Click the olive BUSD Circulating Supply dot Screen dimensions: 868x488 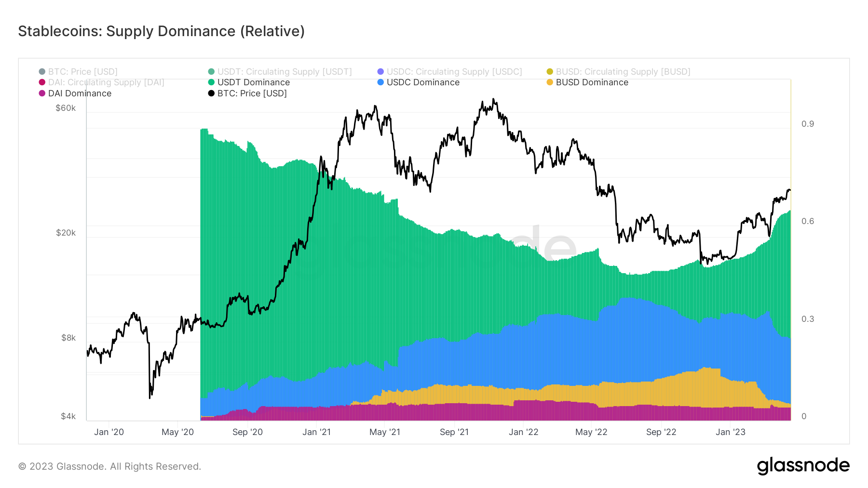pos(550,72)
